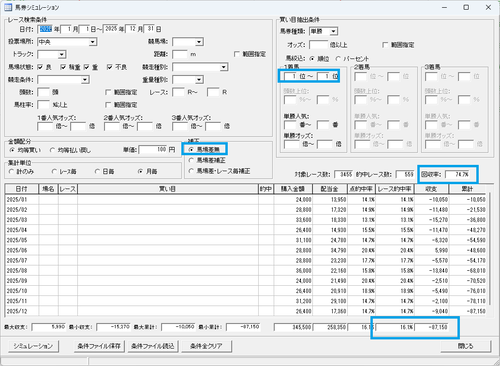Click the 回収率 value 74.7%
The width and height of the screenshot is (500, 366).
[x=457, y=174]
